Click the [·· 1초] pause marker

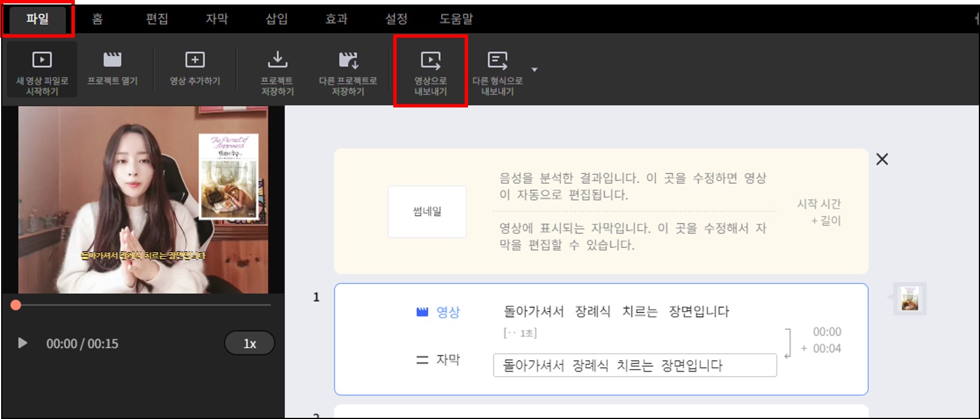(x=520, y=334)
